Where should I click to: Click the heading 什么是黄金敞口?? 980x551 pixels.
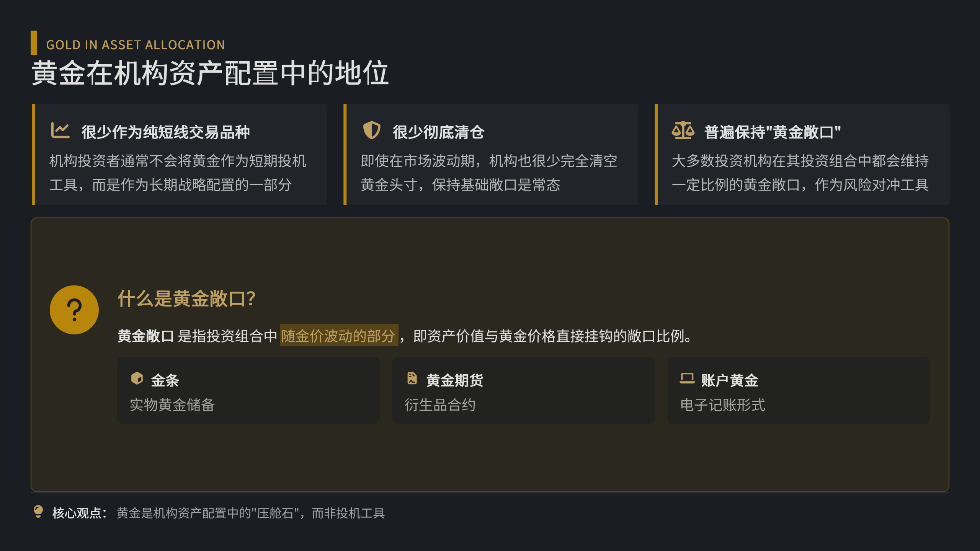click(x=186, y=299)
